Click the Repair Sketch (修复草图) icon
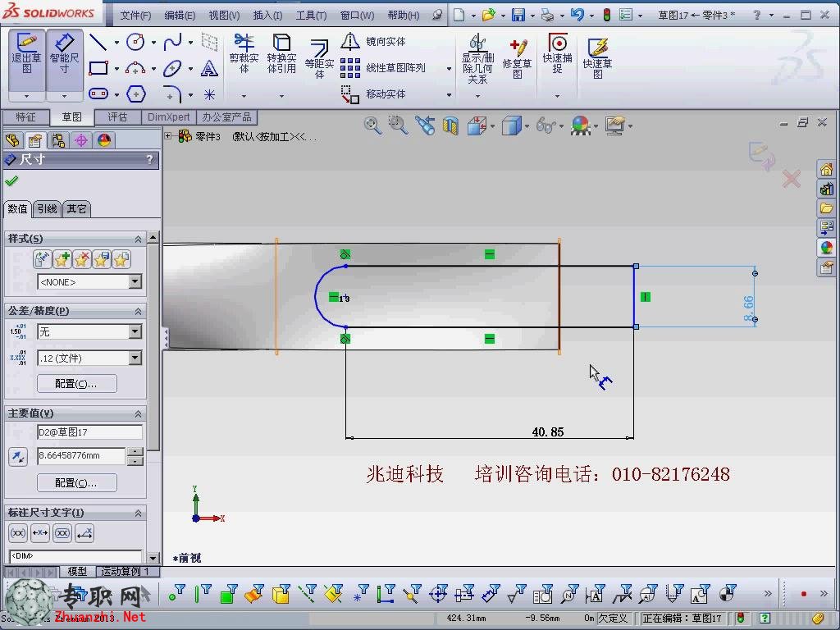Viewport: 840px width, 630px height. coord(517,59)
